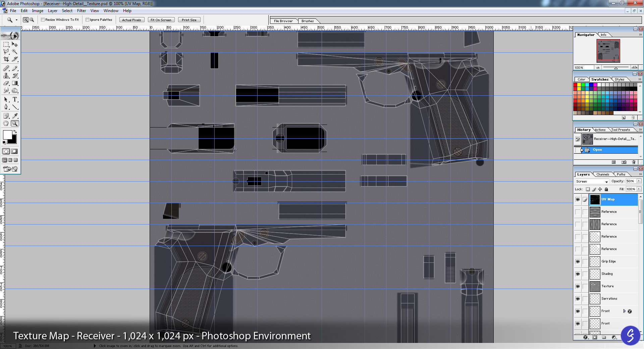This screenshot has width=644, height=349.
Task: Select the Pen tool
Action: (6, 107)
